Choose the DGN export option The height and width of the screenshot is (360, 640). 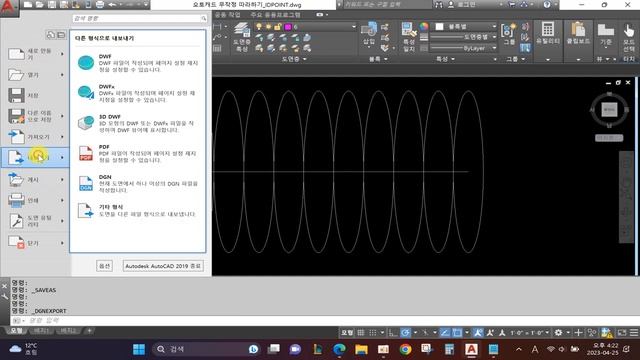pyautogui.click(x=138, y=184)
